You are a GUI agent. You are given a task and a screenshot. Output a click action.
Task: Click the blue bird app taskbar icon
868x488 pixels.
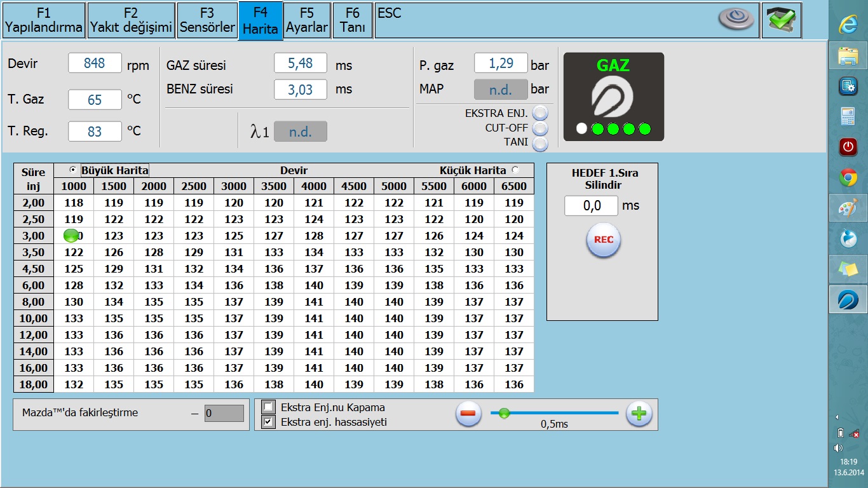coord(848,239)
